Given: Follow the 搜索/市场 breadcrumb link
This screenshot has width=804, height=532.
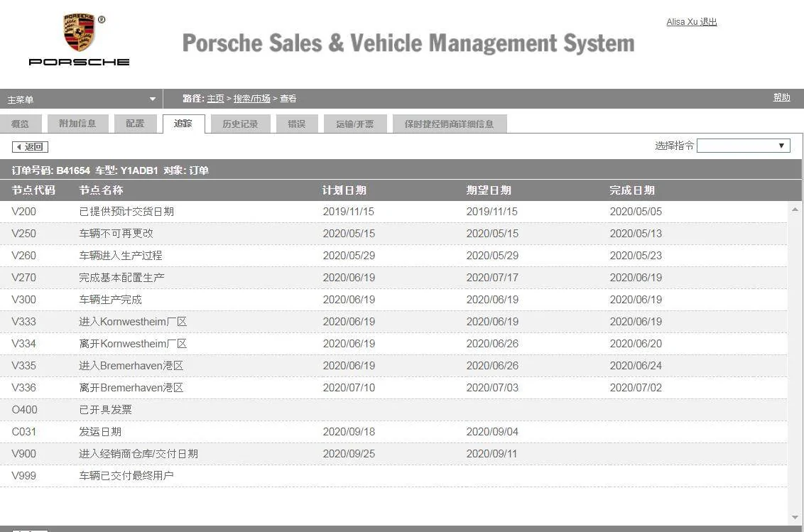Looking at the screenshot, I should coord(251,99).
